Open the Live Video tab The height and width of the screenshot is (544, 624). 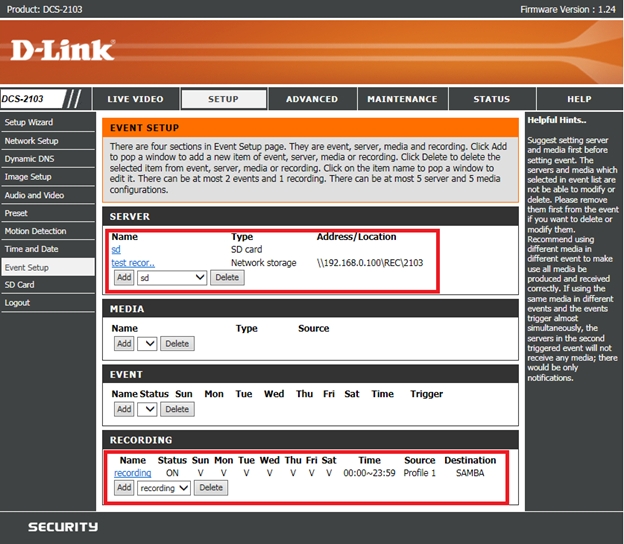click(135, 99)
